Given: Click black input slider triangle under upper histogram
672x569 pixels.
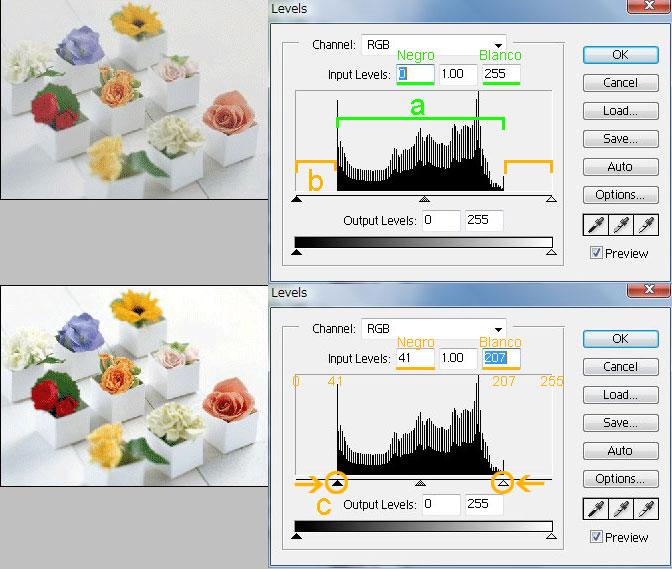Looking at the screenshot, I should (x=296, y=199).
